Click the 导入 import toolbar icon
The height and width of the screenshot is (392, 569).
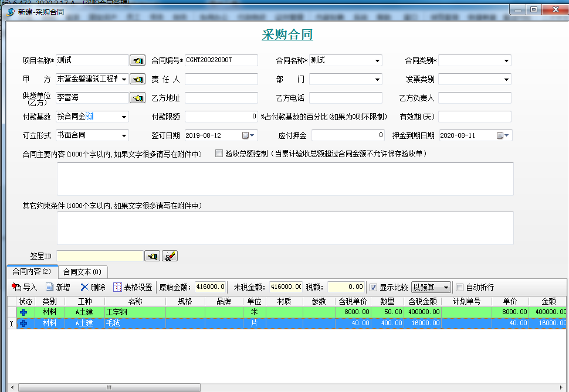pyautogui.click(x=25, y=287)
